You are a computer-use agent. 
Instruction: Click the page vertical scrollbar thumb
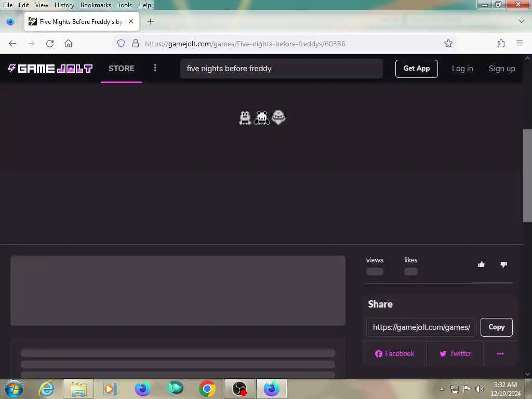tap(527, 176)
